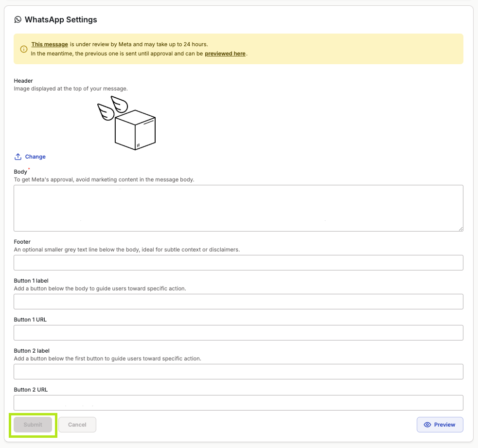The image size is (478, 448).
Task: Focus the Footer text field
Action: pyautogui.click(x=238, y=263)
